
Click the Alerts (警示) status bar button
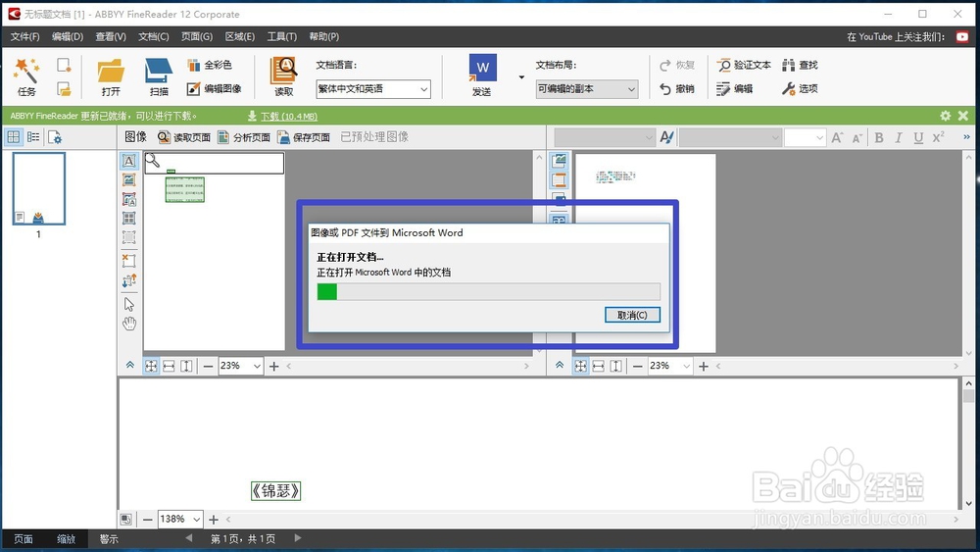coord(109,539)
